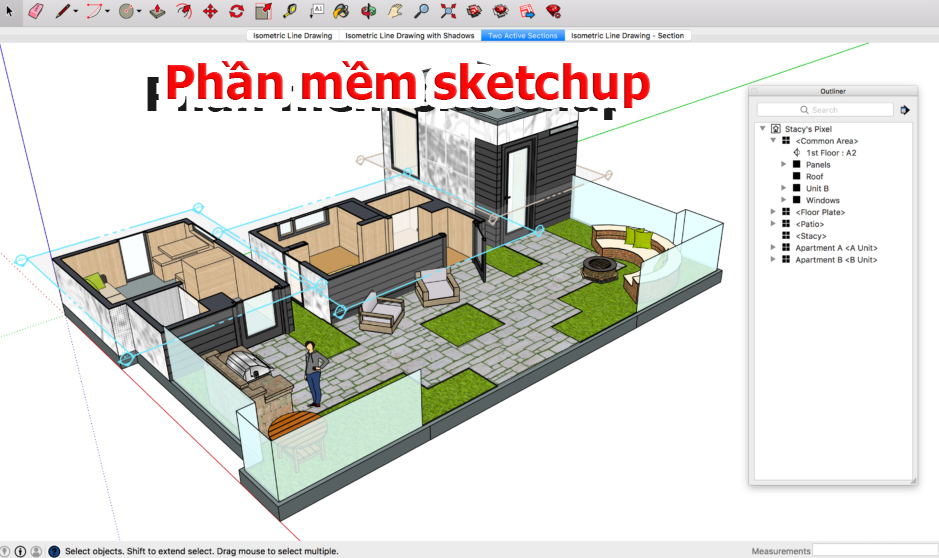Open the 3D Warehouse
This screenshot has width=939, height=558.
click(474, 11)
